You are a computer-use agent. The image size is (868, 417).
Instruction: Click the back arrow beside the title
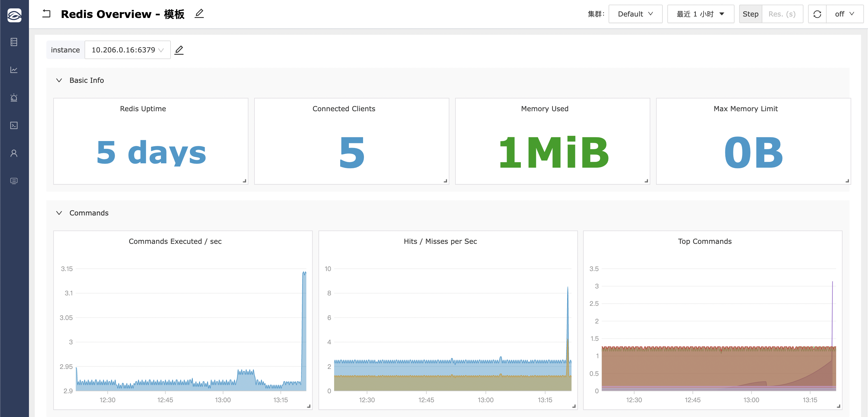tap(47, 14)
